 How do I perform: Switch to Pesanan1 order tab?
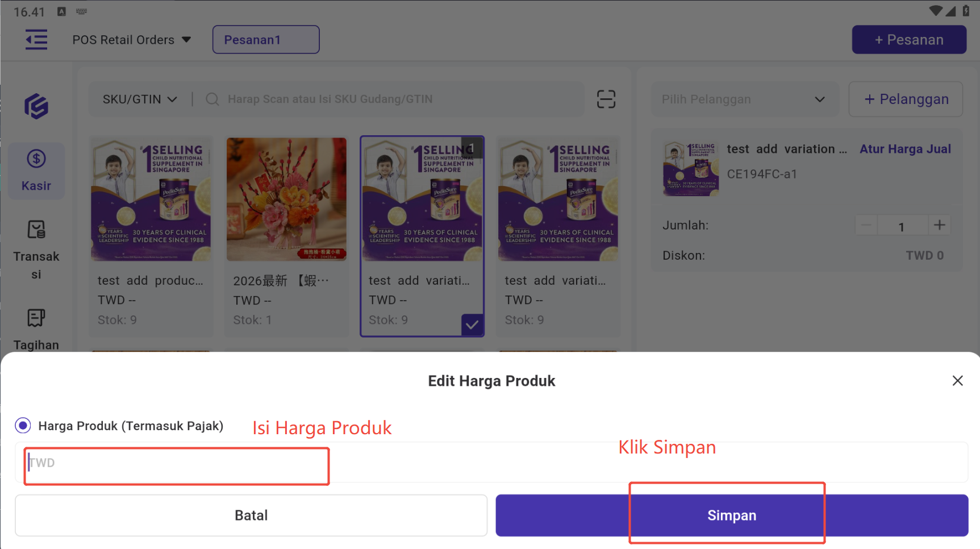pos(266,40)
